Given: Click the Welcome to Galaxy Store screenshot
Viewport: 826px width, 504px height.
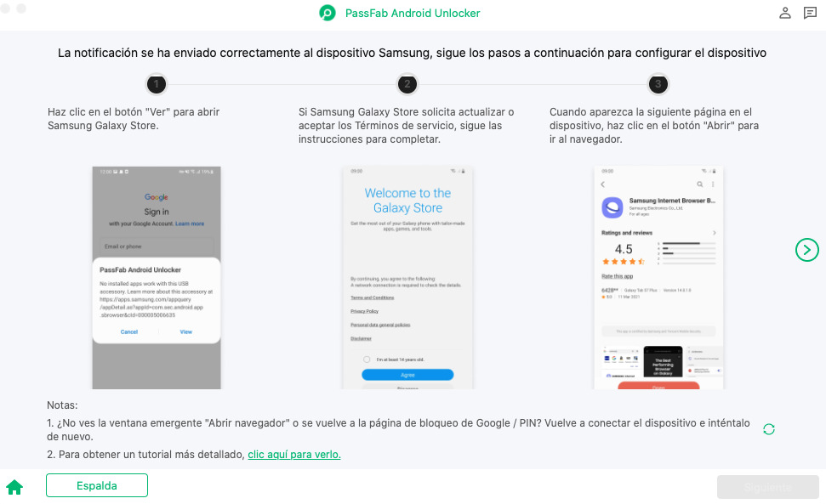Looking at the screenshot, I should pos(408,277).
